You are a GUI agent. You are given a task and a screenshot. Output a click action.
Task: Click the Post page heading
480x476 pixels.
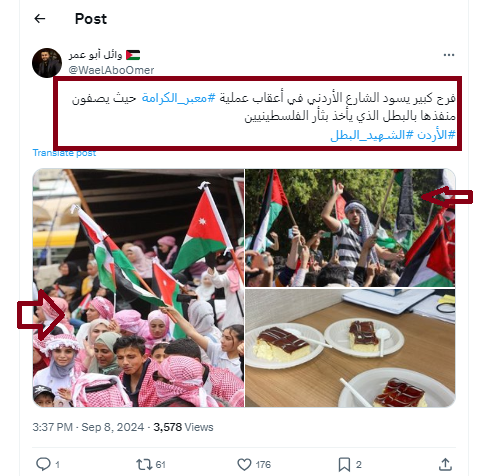coord(91,19)
